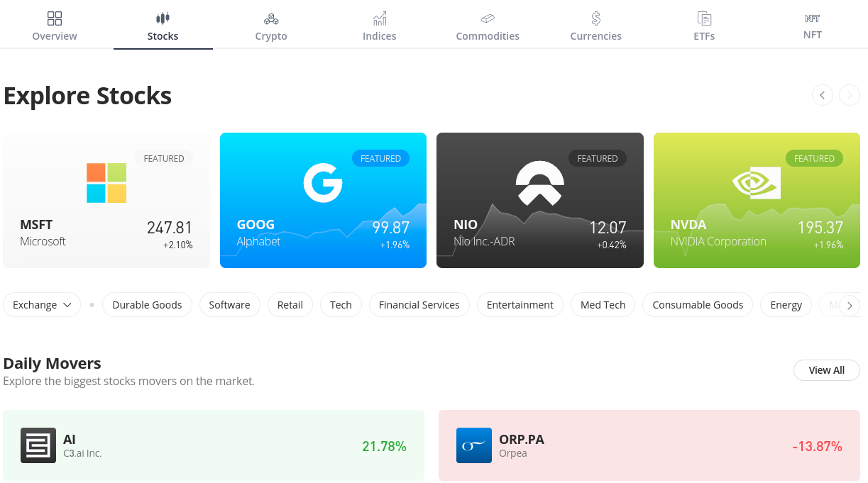The image size is (868, 483).
Task: Filter by Consumable Goods
Action: point(698,305)
